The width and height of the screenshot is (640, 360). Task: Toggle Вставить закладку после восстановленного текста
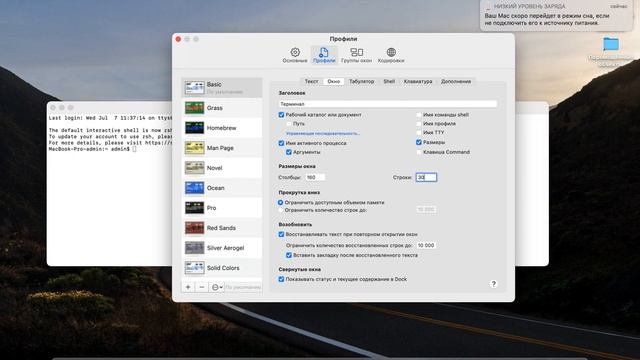pyautogui.click(x=289, y=255)
